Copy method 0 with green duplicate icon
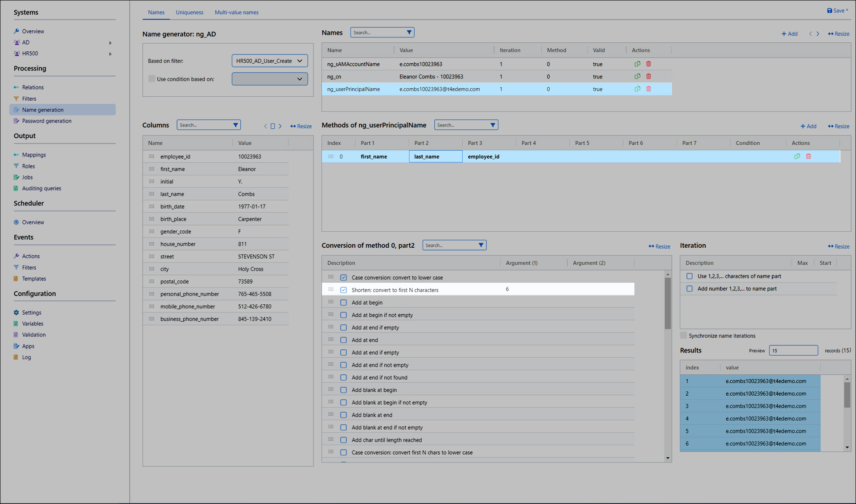Screen dimensions: 856x504 797,156
